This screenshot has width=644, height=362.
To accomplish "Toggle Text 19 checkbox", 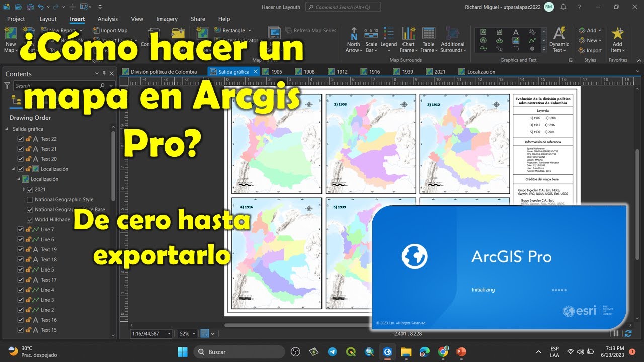I will coord(21,249).
